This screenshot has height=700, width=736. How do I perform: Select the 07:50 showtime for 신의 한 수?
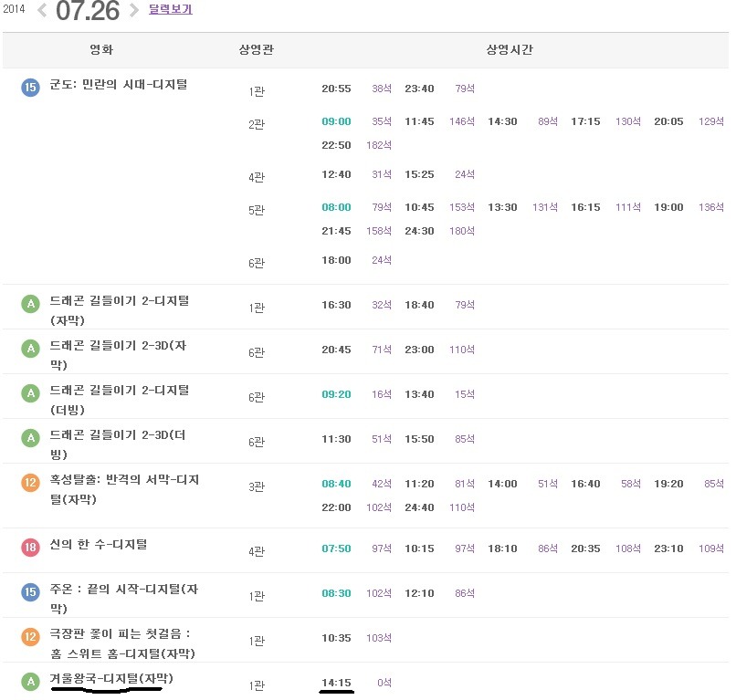(x=337, y=549)
